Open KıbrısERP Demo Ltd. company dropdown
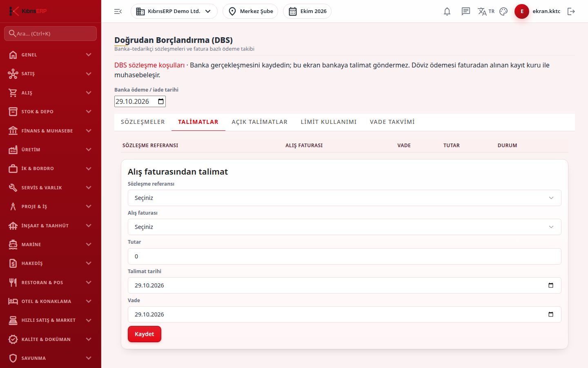 (174, 11)
